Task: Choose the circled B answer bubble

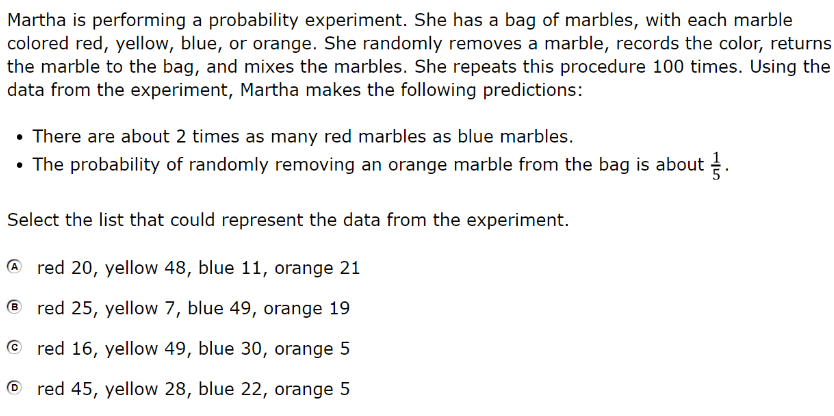Action: click(x=14, y=307)
